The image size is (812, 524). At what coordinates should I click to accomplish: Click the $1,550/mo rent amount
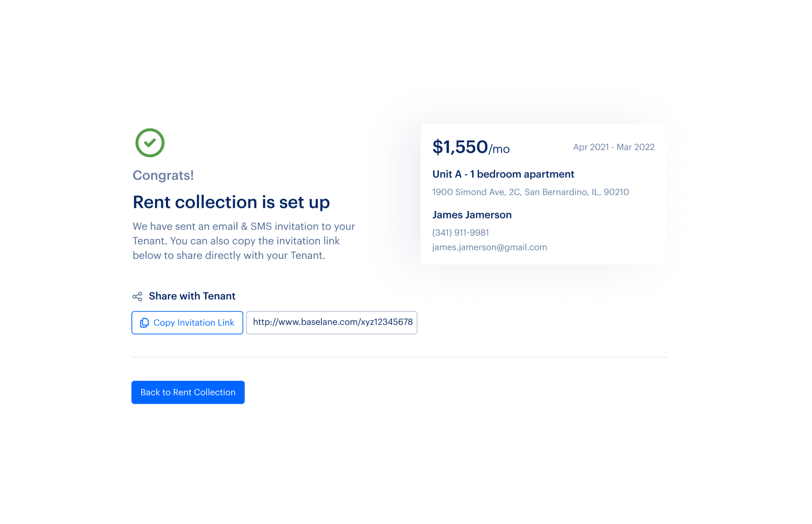[471, 147]
